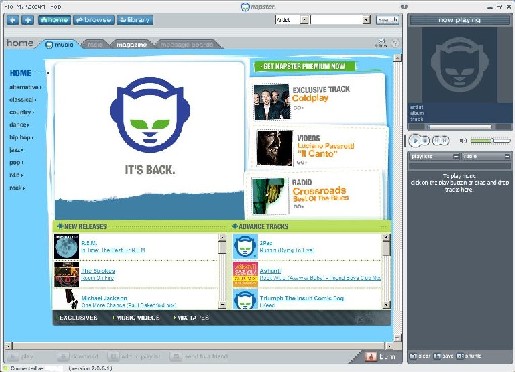Go to the home toolbar button
Viewport: 515px width, 372px height.
tap(54, 20)
